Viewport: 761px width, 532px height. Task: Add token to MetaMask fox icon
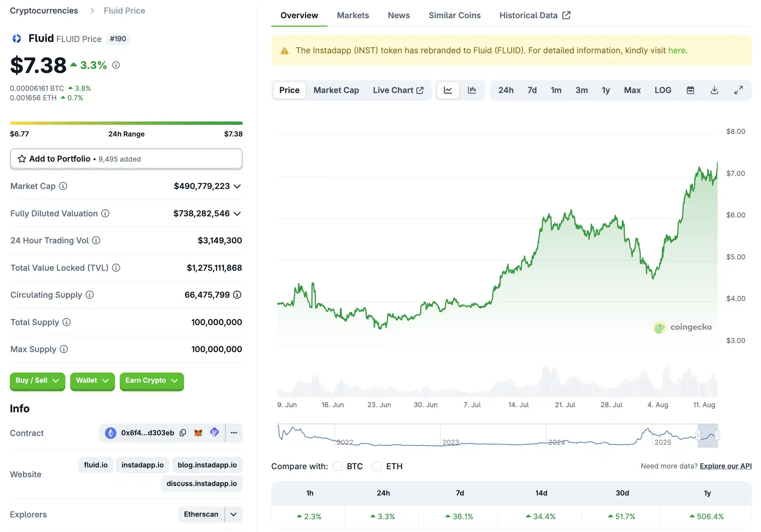(198, 433)
